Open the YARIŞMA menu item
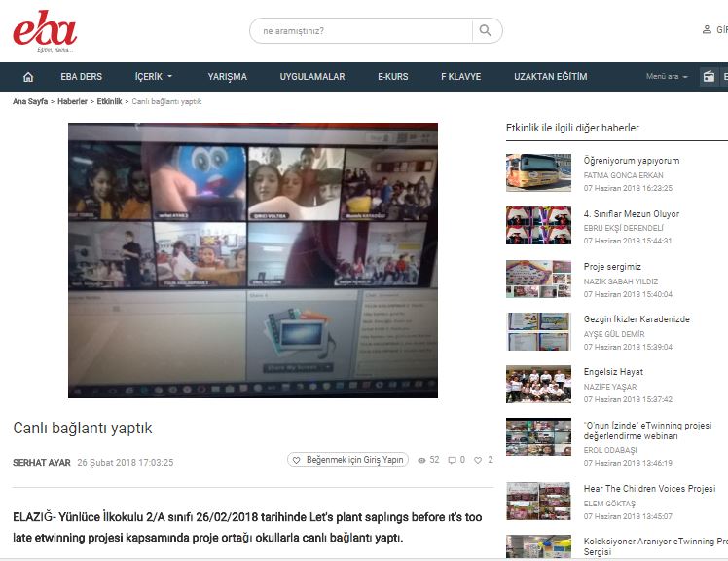728x561 pixels. (x=227, y=77)
